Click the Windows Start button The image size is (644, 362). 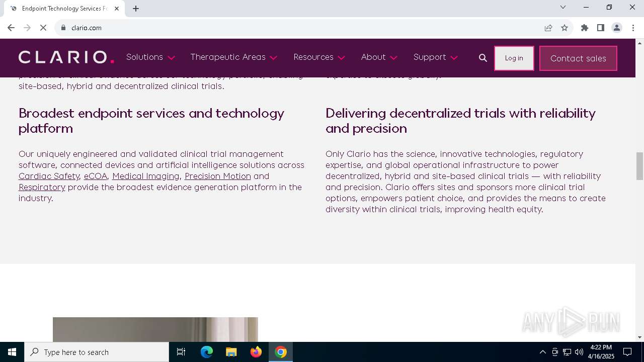point(12,352)
